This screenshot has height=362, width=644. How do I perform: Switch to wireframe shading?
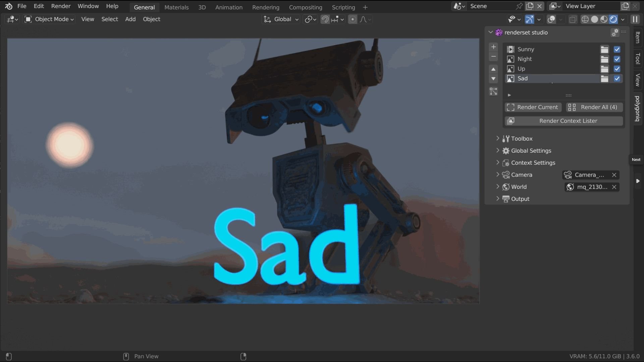(585, 19)
